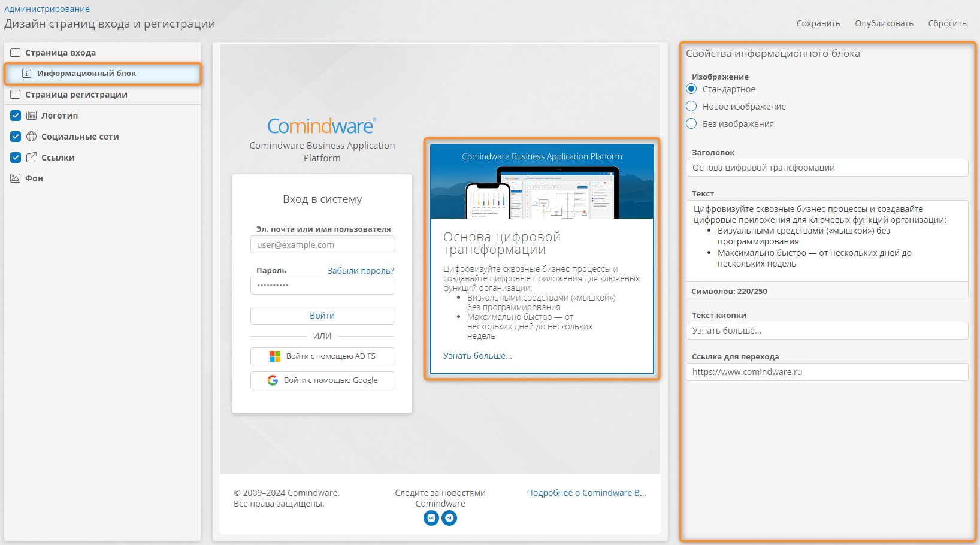Select the Фон item in sidebar
The height and width of the screenshot is (545, 980).
[x=102, y=178]
